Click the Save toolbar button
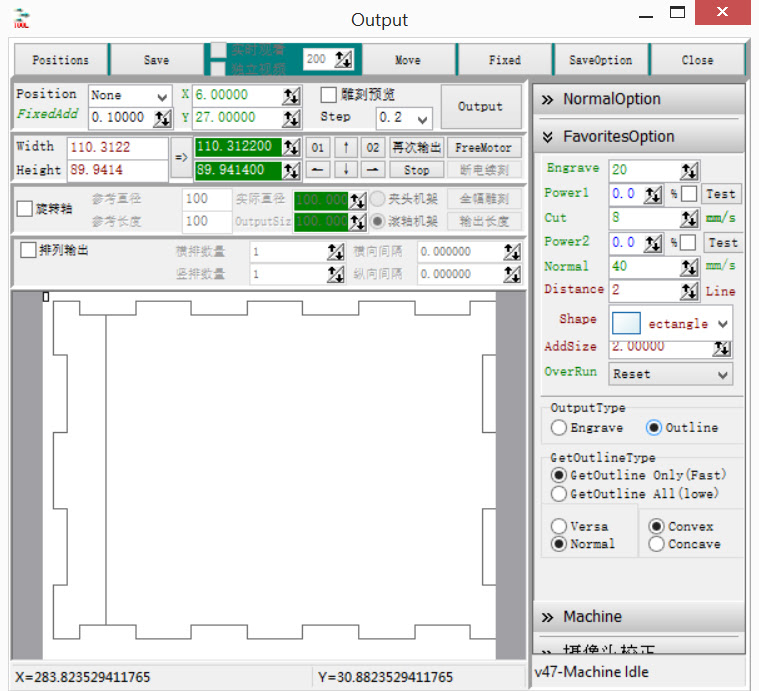 coord(156,60)
